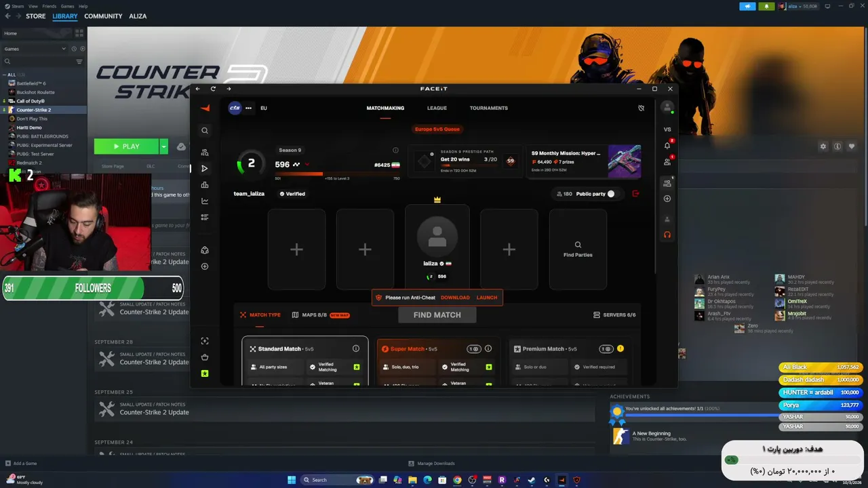Viewport: 868px width, 488px height.
Task: Open the FACEIT shop basket icon
Action: coord(205,357)
